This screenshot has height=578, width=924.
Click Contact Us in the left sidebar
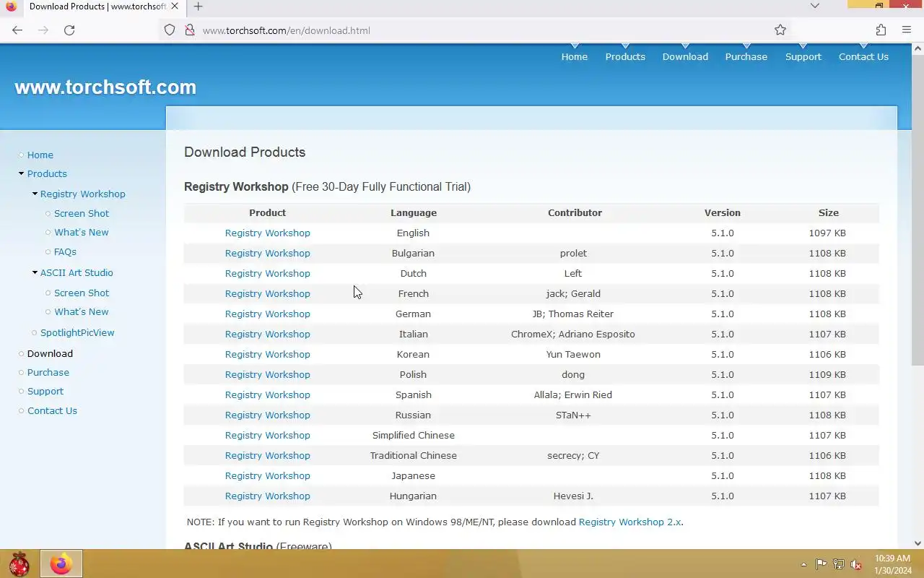(52, 410)
